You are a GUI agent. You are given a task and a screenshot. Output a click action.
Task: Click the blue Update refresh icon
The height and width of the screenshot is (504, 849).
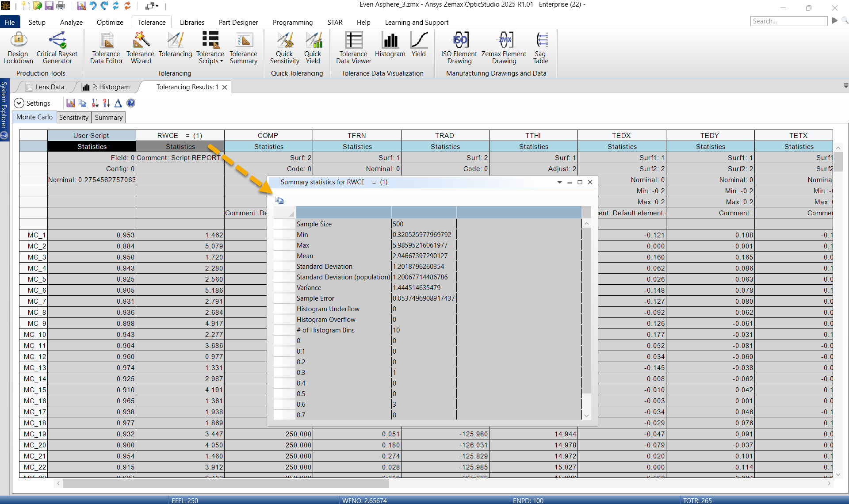tap(116, 6)
